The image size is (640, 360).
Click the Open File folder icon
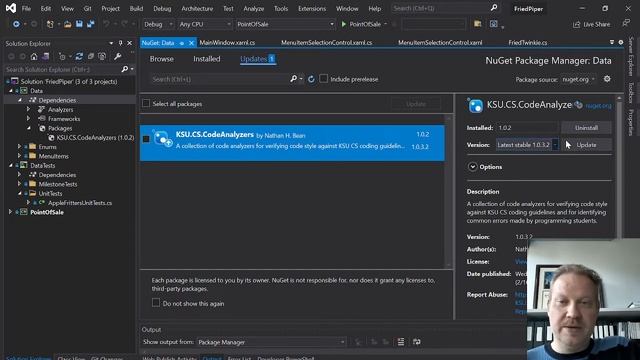(68, 24)
